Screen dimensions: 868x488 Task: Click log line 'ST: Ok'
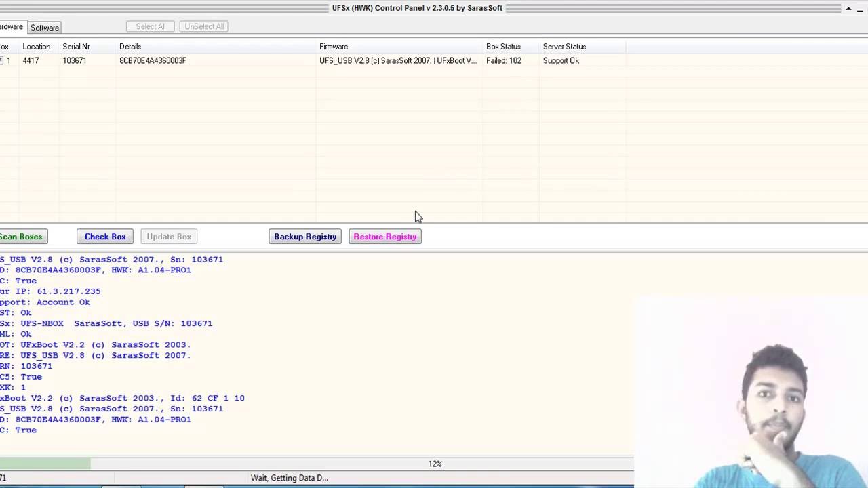[16, 312]
